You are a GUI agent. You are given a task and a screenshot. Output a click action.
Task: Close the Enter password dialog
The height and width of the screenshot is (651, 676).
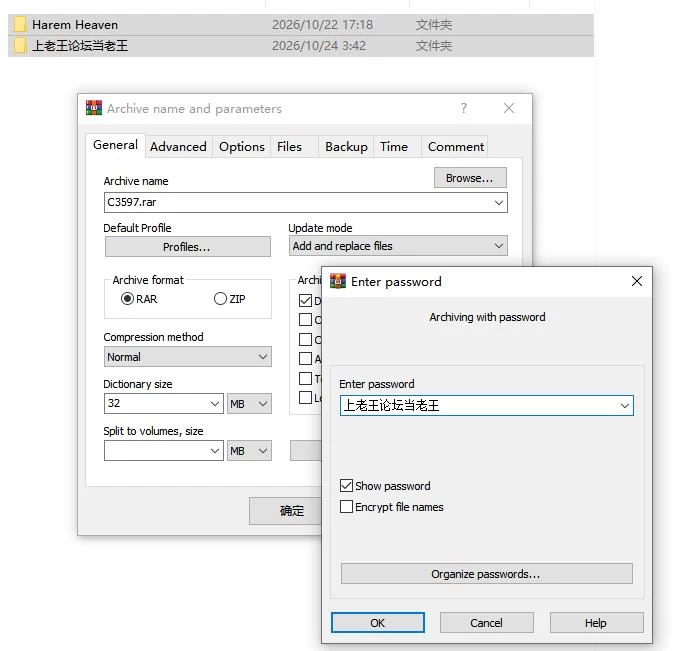pyautogui.click(x=636, y=281)
